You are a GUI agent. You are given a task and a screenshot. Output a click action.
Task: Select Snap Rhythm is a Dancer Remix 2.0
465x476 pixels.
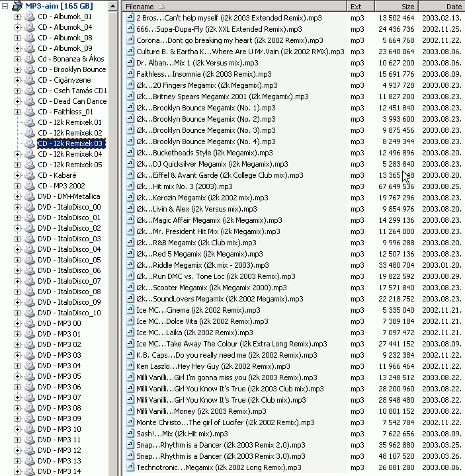[x=220, y=445]
